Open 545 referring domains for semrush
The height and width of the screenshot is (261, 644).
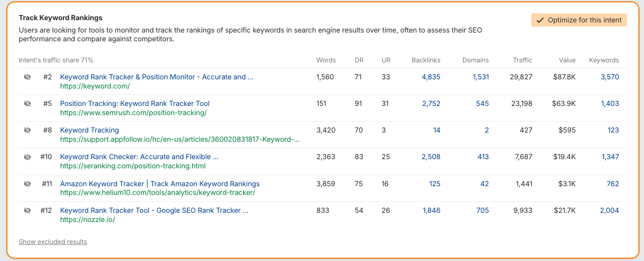pyautogui.click(x=482, y=104)
